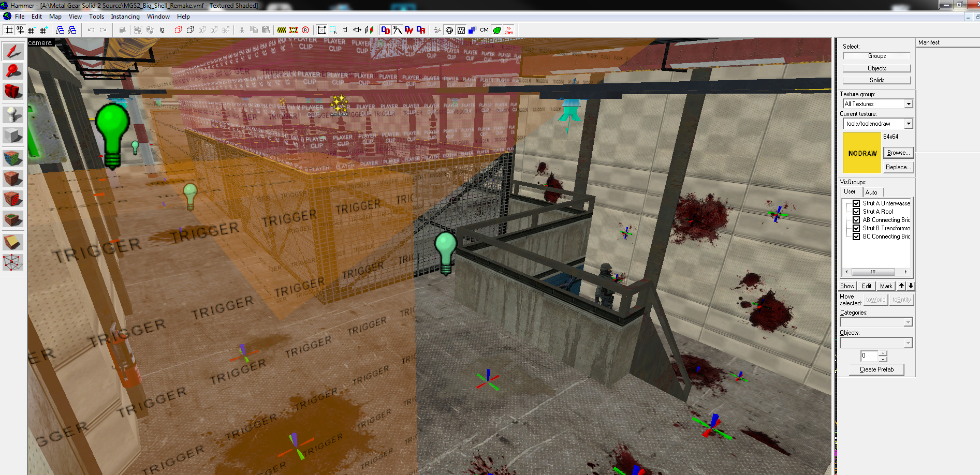Toggle the 2D grid display
The image size is (980, 475).
point(9,30)
